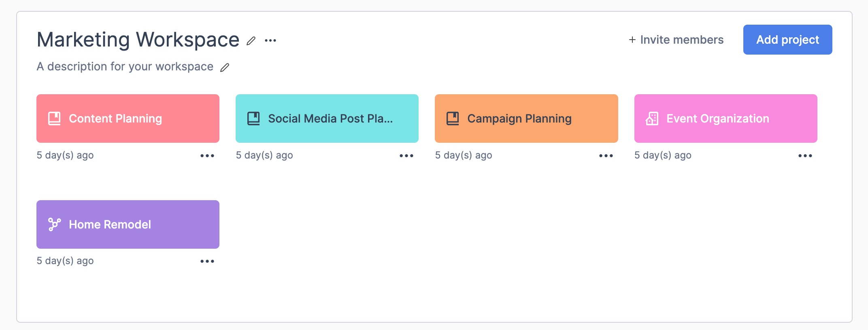Click the book icon on Content Planning
The height and width of the screenshot is (330, 868).
click(54, 118)
